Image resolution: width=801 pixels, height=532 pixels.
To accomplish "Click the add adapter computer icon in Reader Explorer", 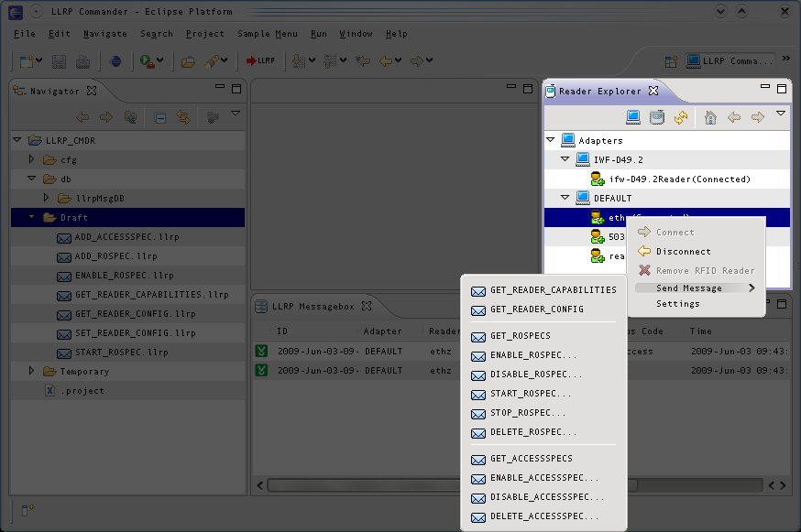I will pyautogui.click(x=633, y=117).
